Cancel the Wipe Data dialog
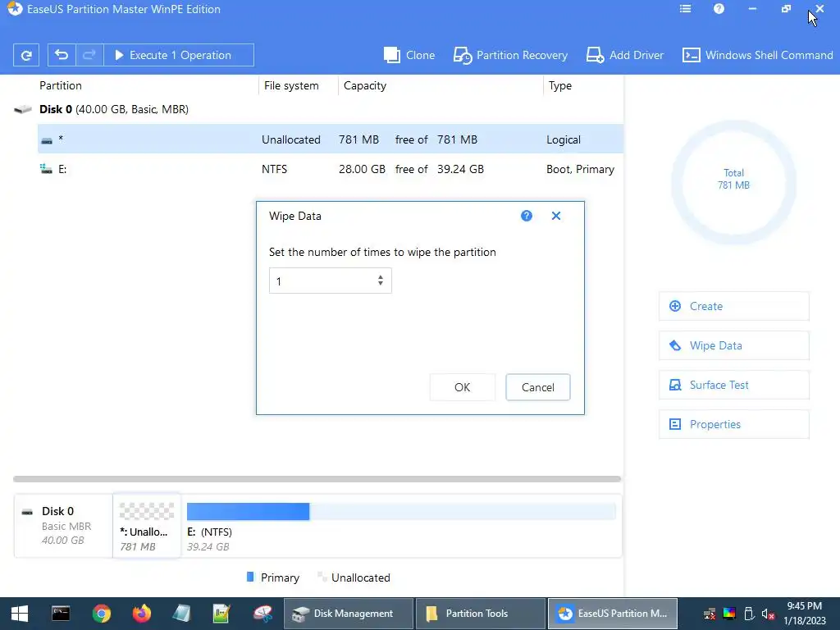The image size is (840, 630). click(x=538, y=387)
